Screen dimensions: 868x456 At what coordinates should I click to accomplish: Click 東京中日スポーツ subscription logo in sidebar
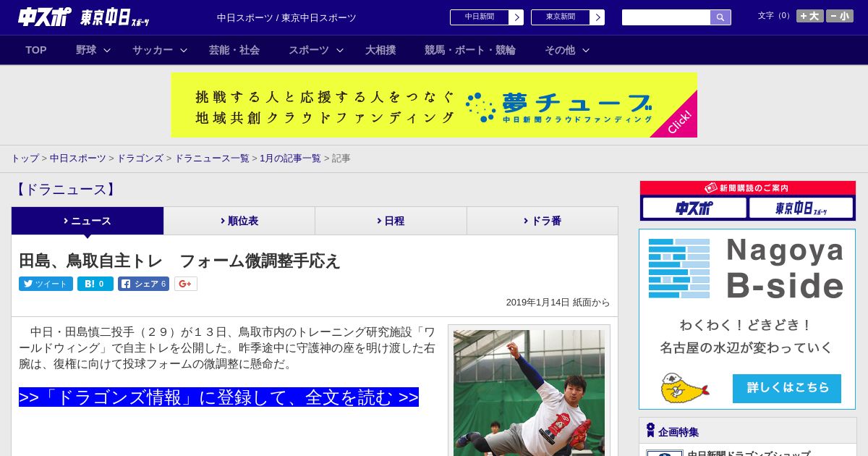tap(801, 208)
